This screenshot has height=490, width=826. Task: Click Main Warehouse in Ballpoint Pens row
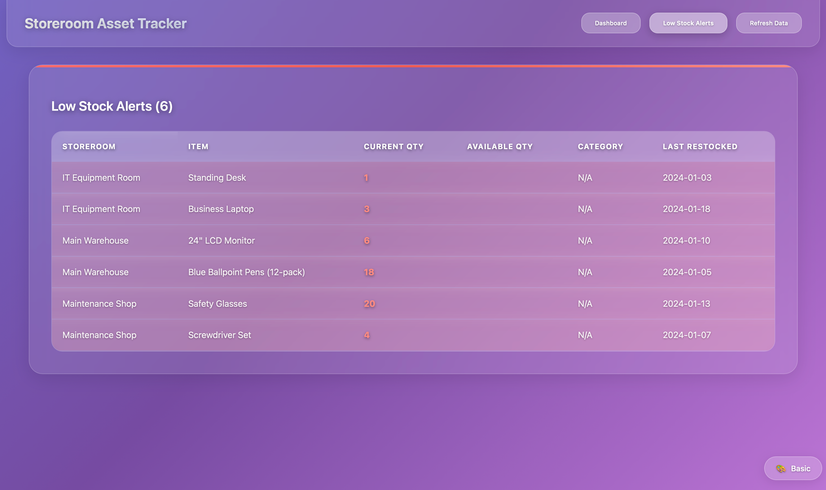(x=95, y=272)
